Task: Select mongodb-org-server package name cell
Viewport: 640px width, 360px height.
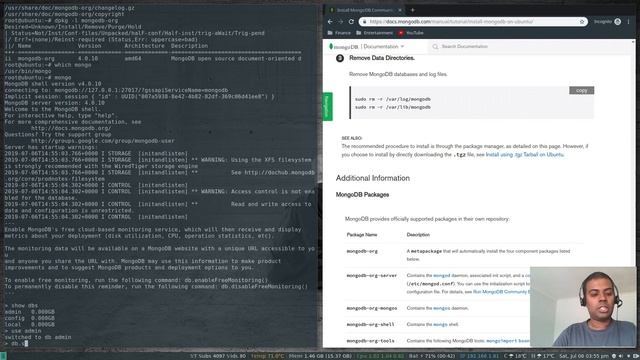Action: (x=371, y=276)
